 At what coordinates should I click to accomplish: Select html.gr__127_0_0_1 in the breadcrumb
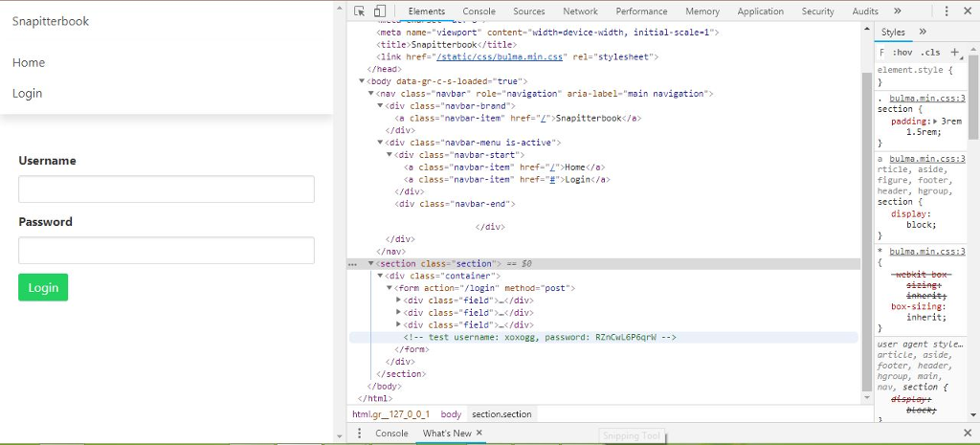click(x=391, y=414)
